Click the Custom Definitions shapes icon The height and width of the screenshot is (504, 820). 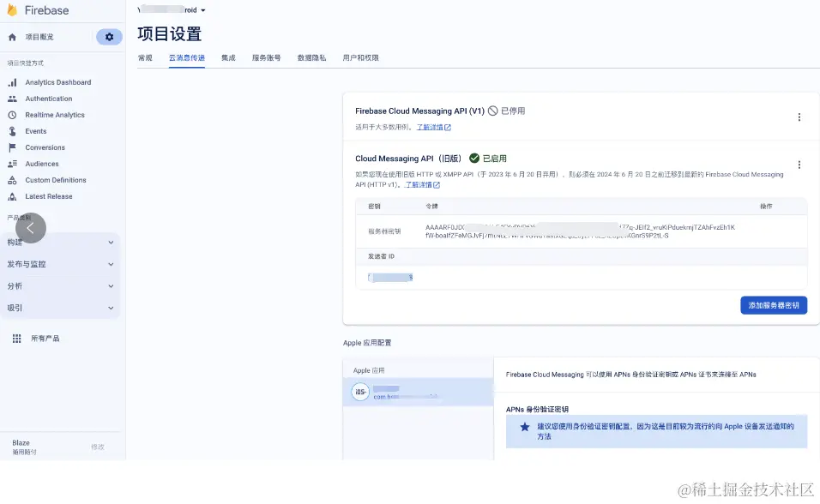(x=13, y=180)
